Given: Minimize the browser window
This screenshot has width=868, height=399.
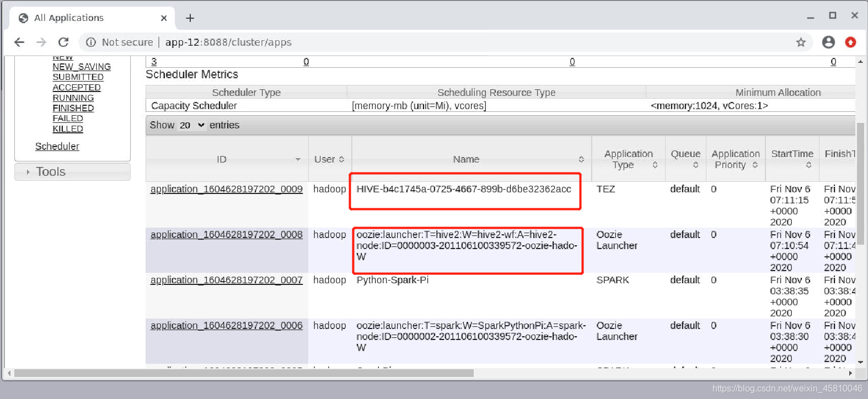Looking at the screenshot, I should click(x=810, y=17).
